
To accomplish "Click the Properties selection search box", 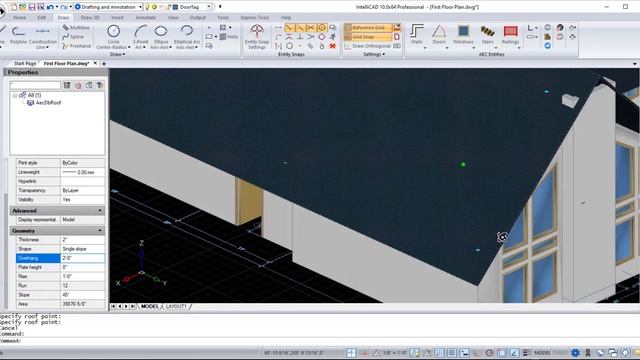I will click(35, 85).
